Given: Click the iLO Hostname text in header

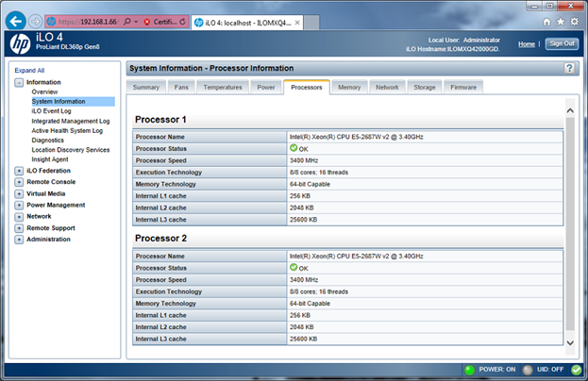Looking at the screenshot, I should point(453,49).
